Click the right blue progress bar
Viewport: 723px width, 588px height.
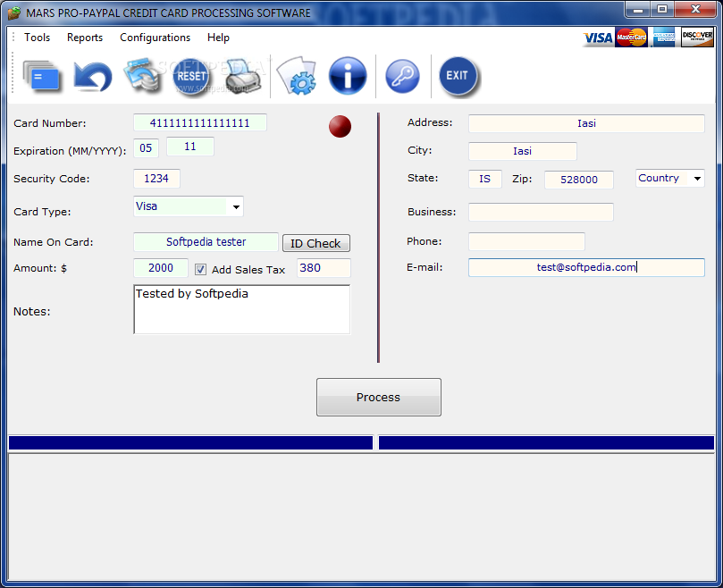coord(546,442)
